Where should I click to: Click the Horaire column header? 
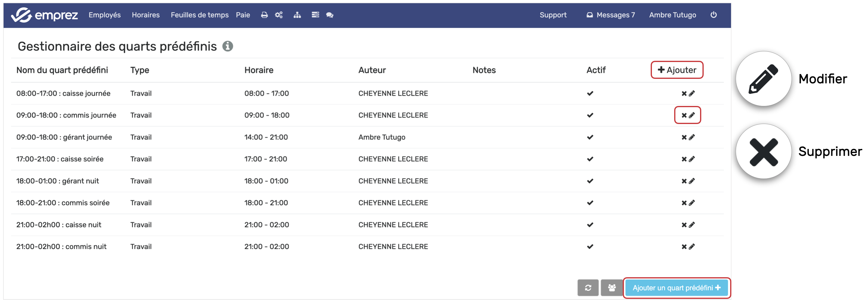click(x=259, y=70)
